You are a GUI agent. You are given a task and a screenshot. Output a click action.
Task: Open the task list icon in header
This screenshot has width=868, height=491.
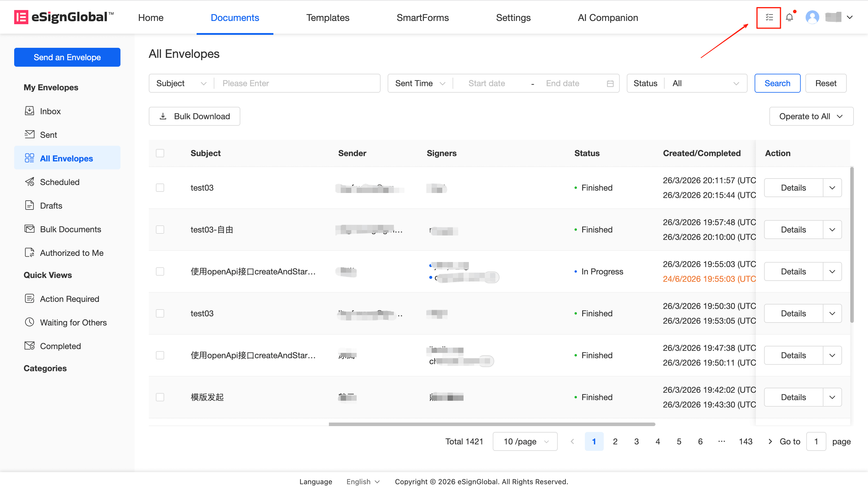pyautogui.click(x=769, y=17)
